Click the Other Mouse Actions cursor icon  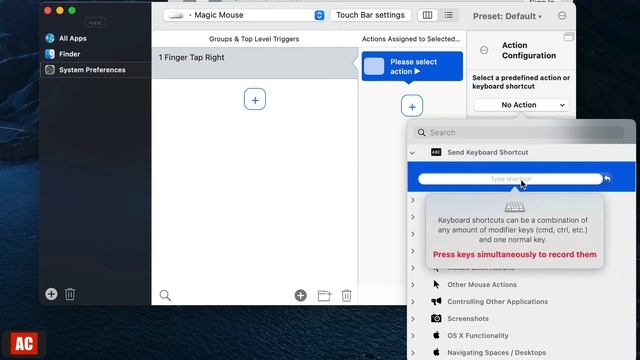coord(436,284)
